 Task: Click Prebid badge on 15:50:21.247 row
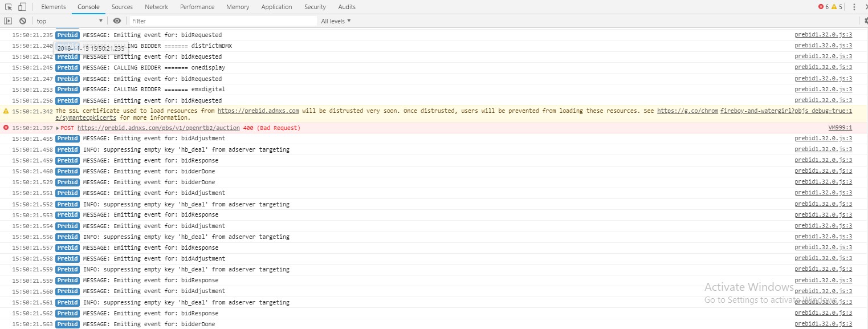[67, 79]
